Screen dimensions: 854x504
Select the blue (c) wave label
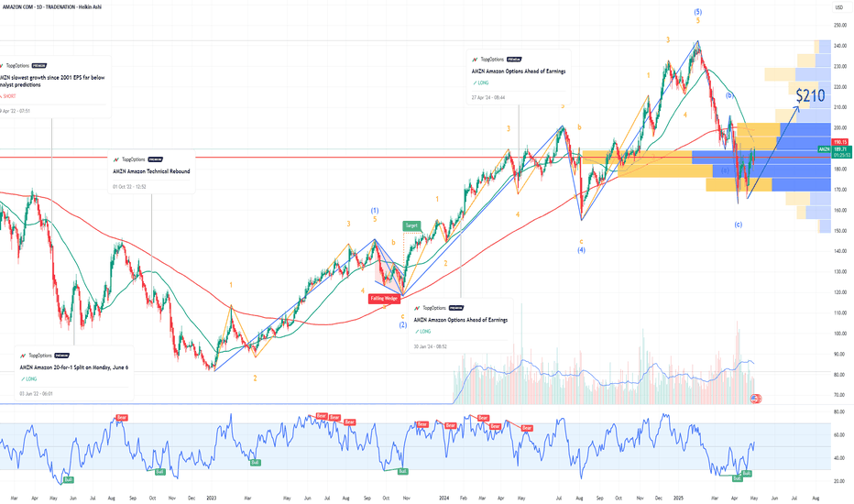(738, 225)
